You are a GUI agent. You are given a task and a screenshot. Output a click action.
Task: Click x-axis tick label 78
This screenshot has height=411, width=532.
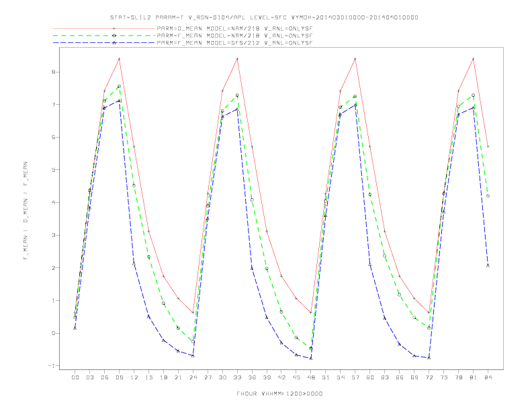click(458, 377)
